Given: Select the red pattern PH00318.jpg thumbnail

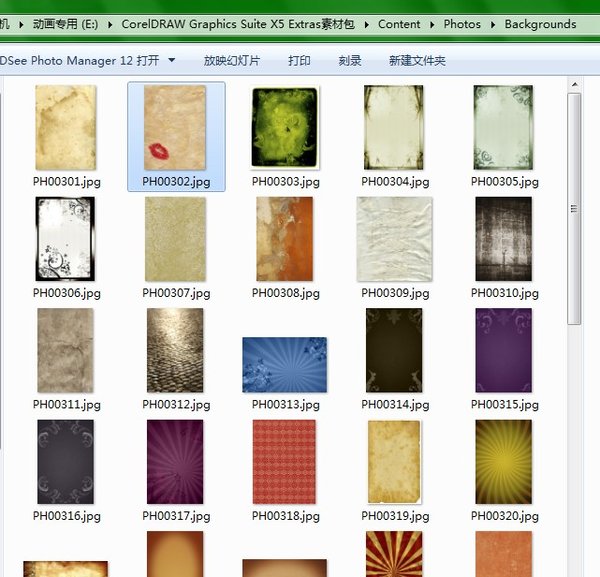Looking at the screenshot, I should [284, 462].
